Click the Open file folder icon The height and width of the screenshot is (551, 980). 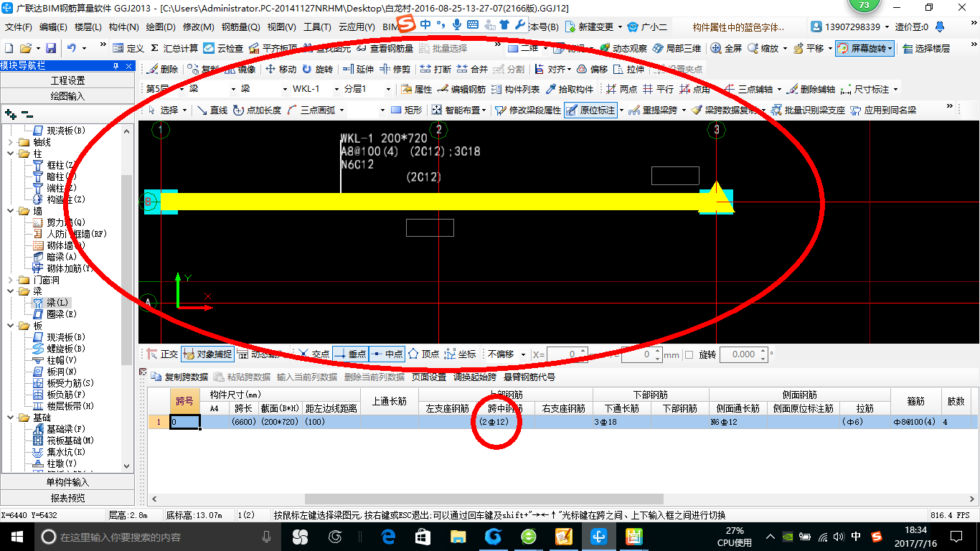click(x=26, y=48)
